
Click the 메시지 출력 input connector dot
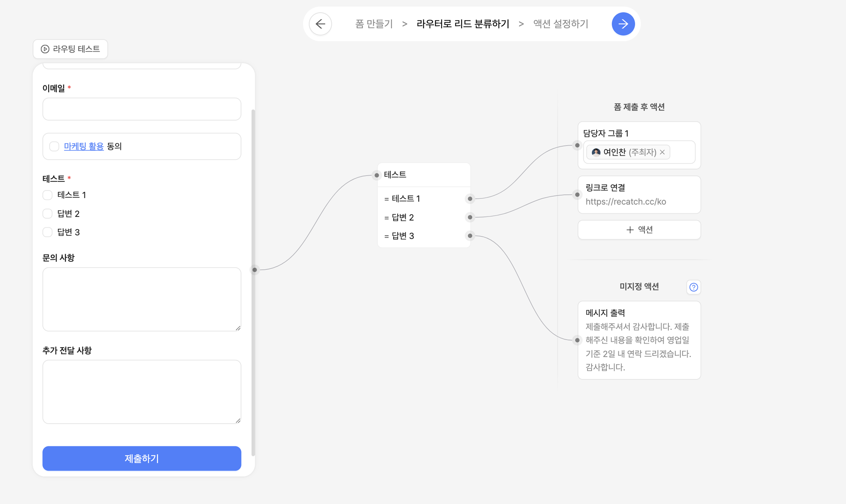(x=577, y=340)
